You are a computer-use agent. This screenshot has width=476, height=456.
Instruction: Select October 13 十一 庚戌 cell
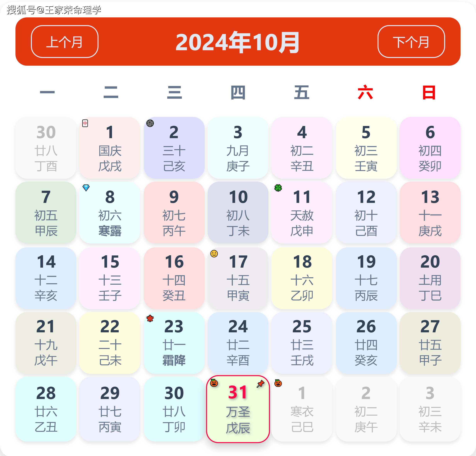tap(430, 213)
